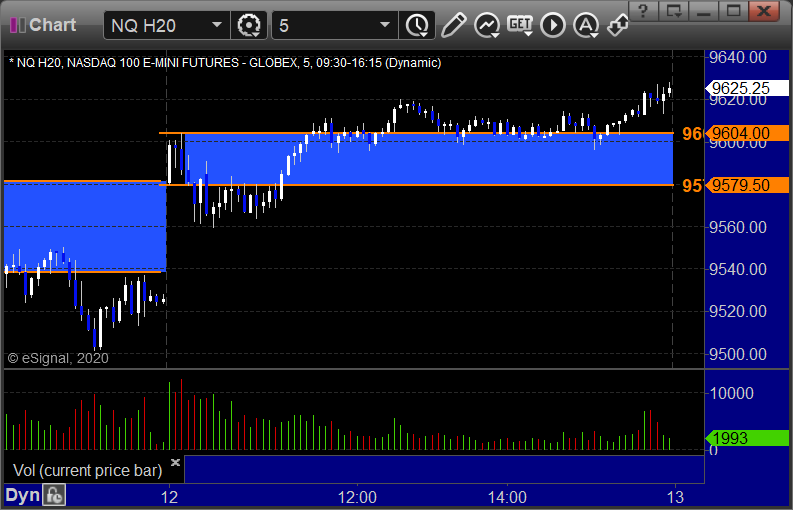793x510 pixels.
Task: Expand the interval dropdown showing 5
Action: 385,25
